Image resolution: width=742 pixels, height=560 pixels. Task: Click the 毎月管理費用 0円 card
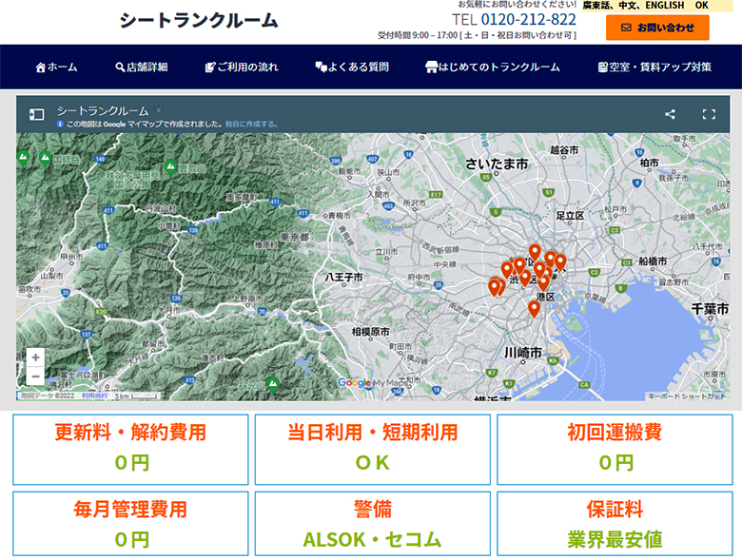click(130, 524)
